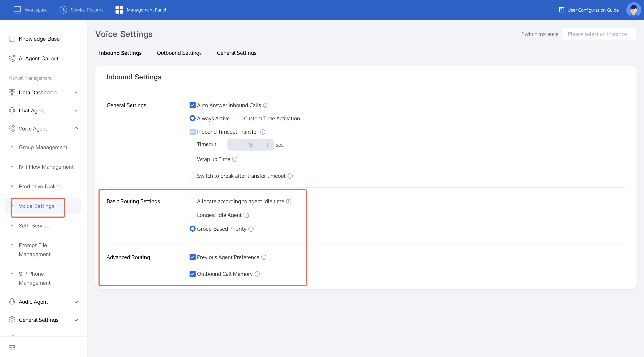Viewport: 644px width, 357px height.
Task: Open the Switch instance dropdown
Action: click(599, 34)
